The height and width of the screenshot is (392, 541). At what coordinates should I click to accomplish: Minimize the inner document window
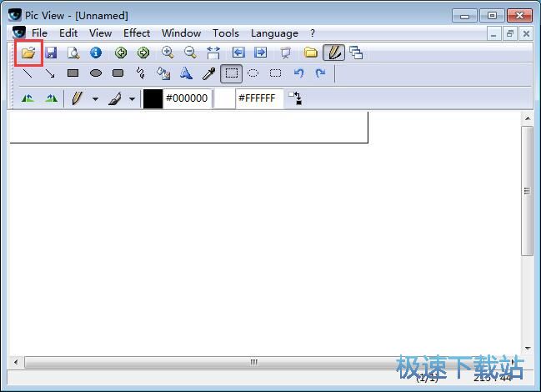coord(493,34)
